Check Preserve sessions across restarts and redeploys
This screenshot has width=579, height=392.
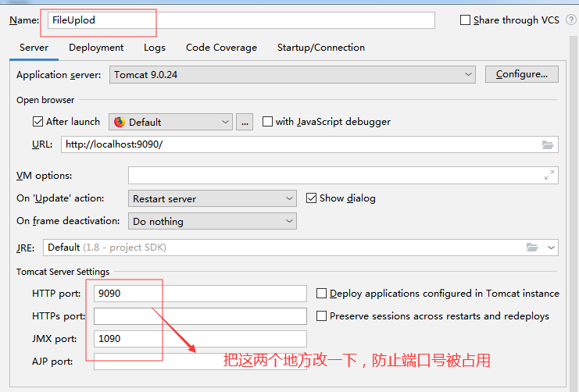click(x=321, y=316)
